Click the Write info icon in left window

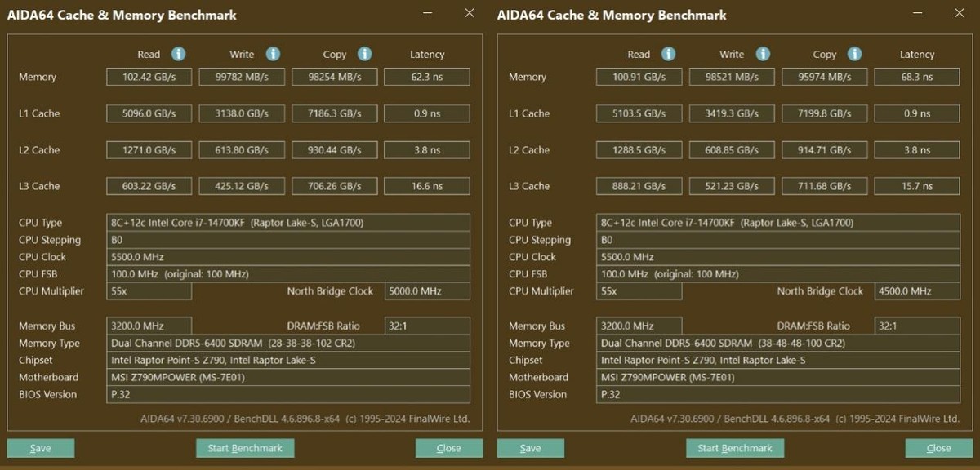coord(273,54)
